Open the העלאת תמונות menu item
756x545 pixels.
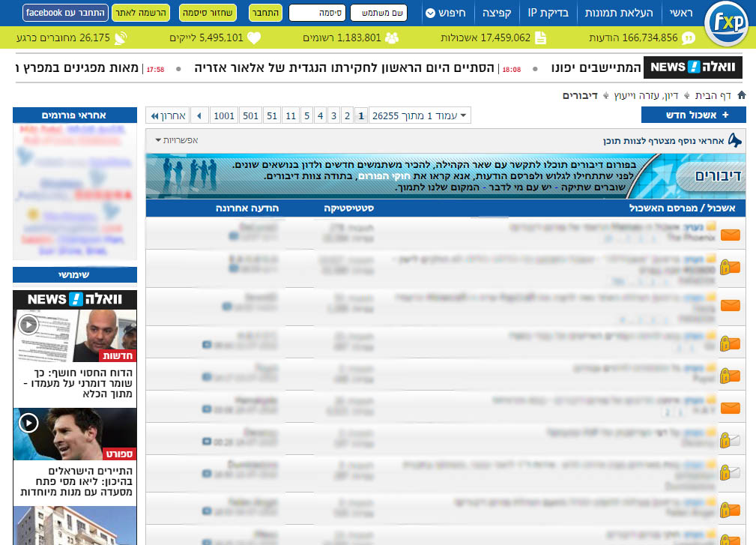pyautogui.click(x=619, y=13)
